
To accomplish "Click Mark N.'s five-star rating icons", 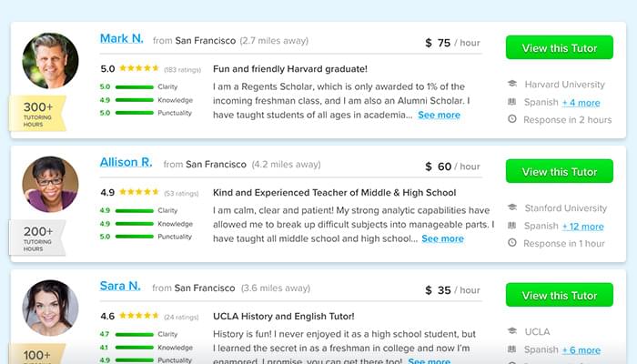I will point(138,68).
